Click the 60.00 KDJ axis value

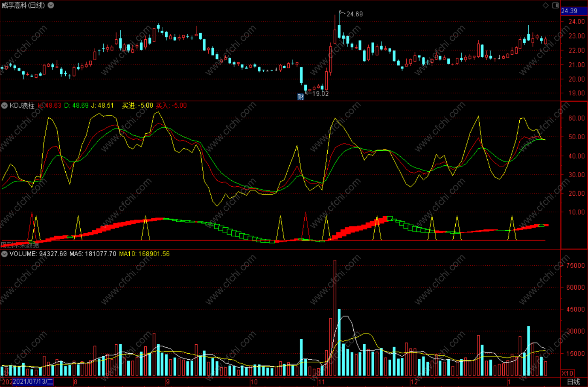576,118
